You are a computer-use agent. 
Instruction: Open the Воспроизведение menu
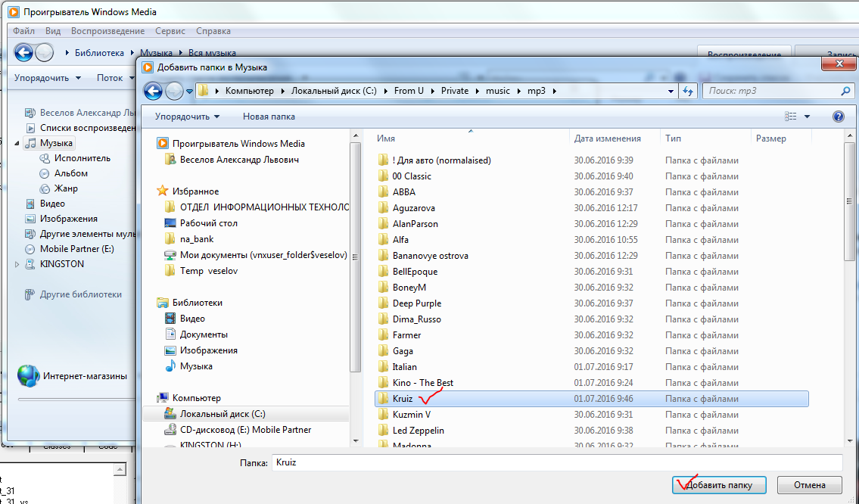pyautogui.click(x=108, y=31)
